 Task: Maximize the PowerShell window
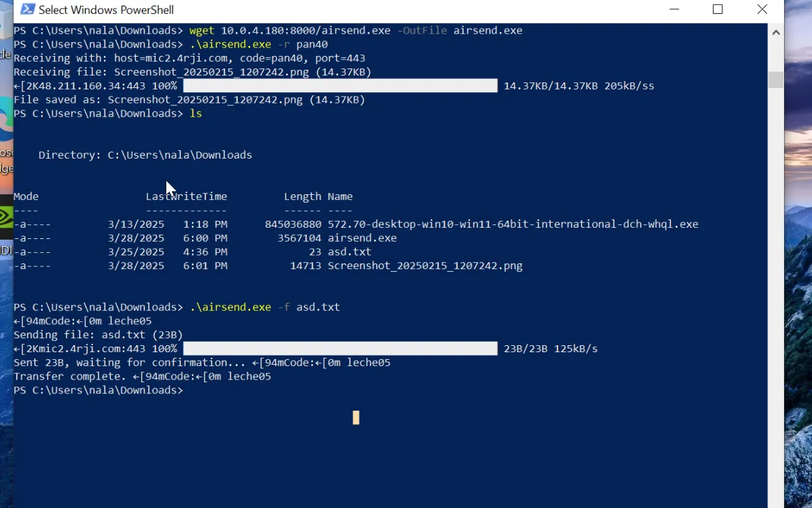tap(717, 10)
